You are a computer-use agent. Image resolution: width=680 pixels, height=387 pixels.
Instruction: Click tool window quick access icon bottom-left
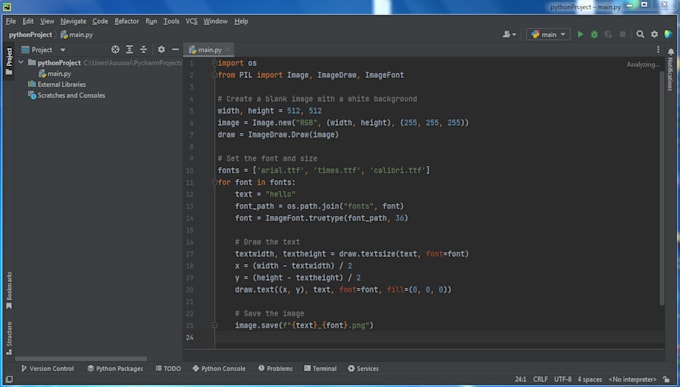[9, 380]
